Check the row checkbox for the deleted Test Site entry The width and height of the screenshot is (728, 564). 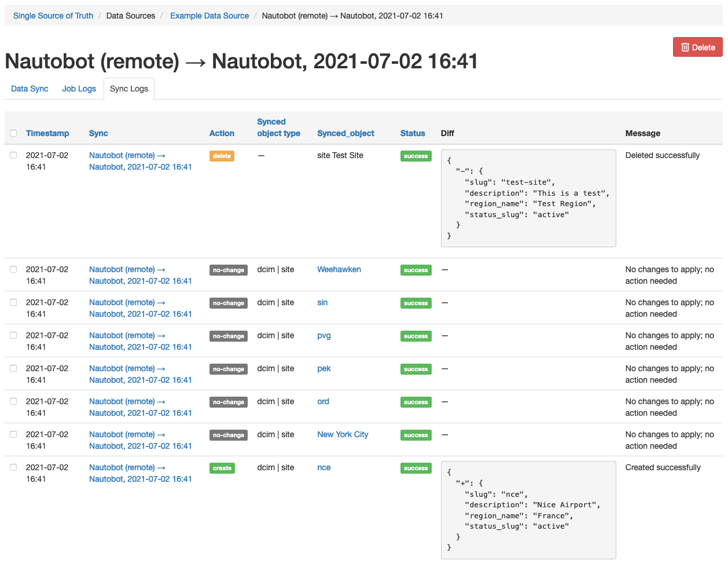click(13, 154)
